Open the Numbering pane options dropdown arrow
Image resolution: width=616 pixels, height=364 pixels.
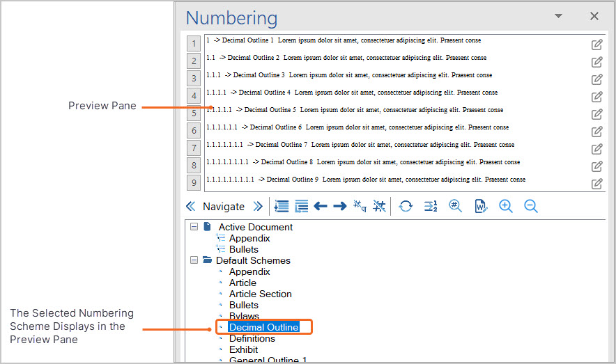558,16
